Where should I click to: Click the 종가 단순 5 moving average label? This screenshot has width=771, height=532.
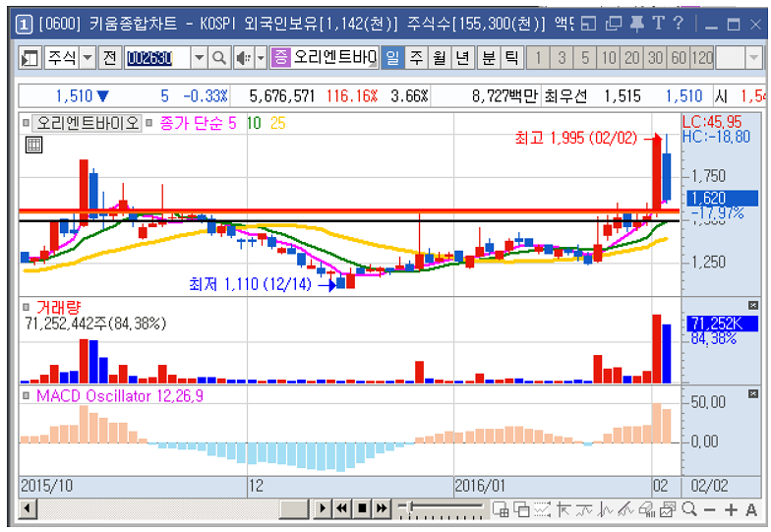[199, 123]
